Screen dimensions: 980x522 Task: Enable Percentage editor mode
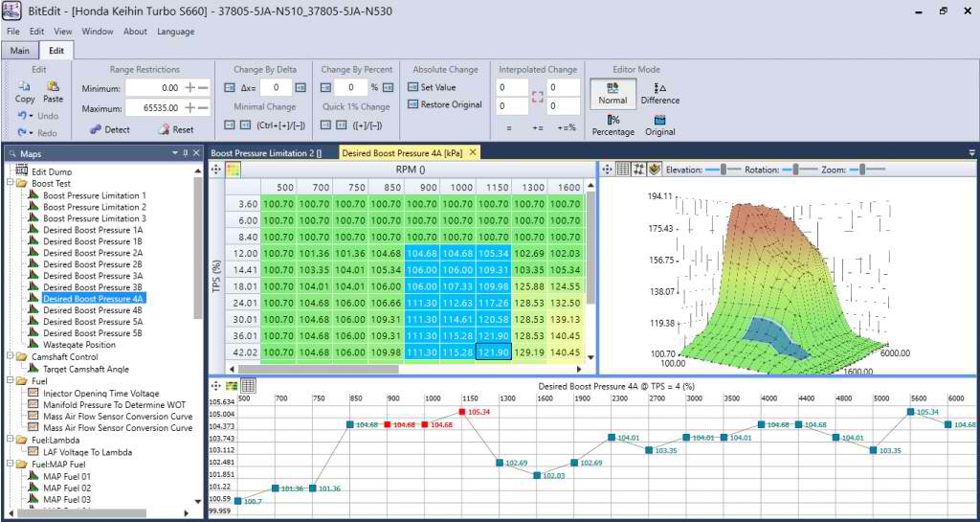click(613, 125)
